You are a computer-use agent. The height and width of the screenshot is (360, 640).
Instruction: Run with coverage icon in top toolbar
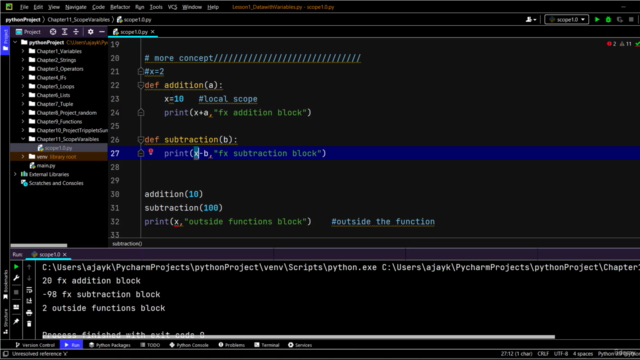click(x=620, y=19)
